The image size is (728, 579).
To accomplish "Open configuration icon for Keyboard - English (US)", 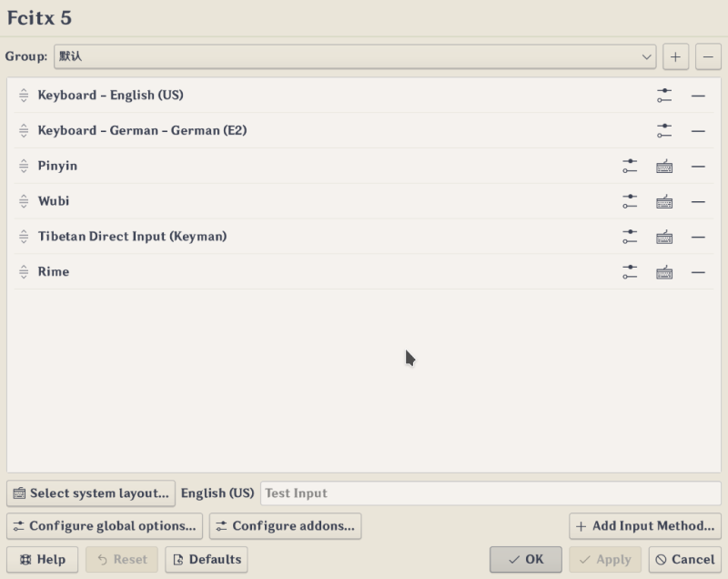I will (x=662, y=95).
